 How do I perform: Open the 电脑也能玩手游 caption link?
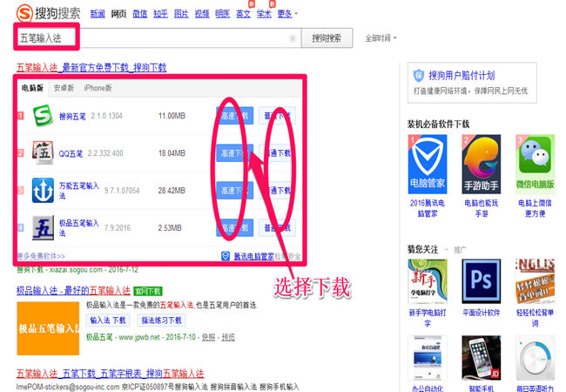click(x=482, y=208)
